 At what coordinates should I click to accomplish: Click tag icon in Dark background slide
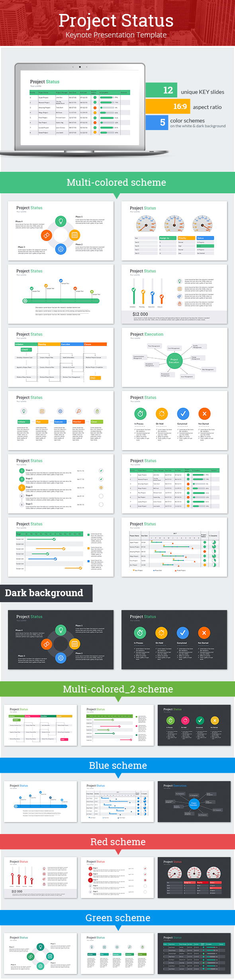click(46, 644)
